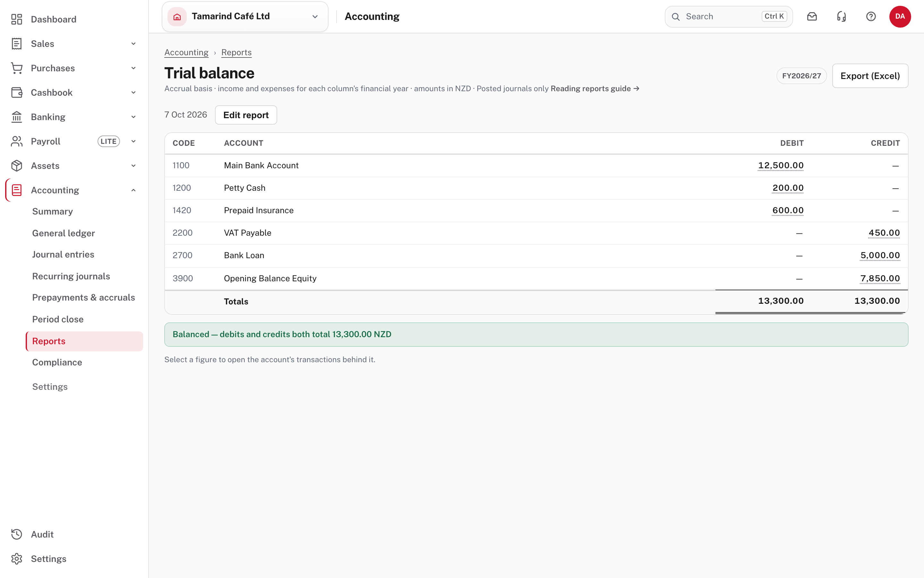This screenshot has width=924, height=578.
Task: Click the search magnifier icon
Action: [x=675, y=16]
